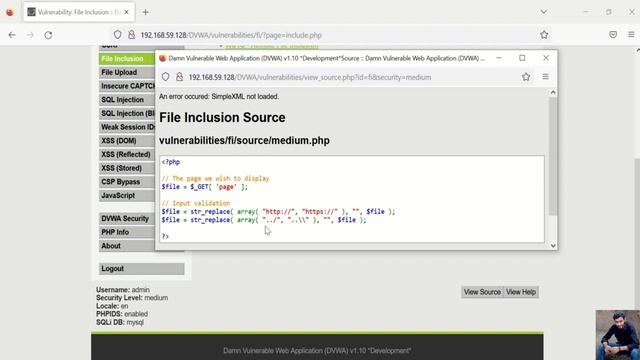Open XSS (DOM) sidebar item
This screenshot has height=360, width=640.
tap(127, 141)
